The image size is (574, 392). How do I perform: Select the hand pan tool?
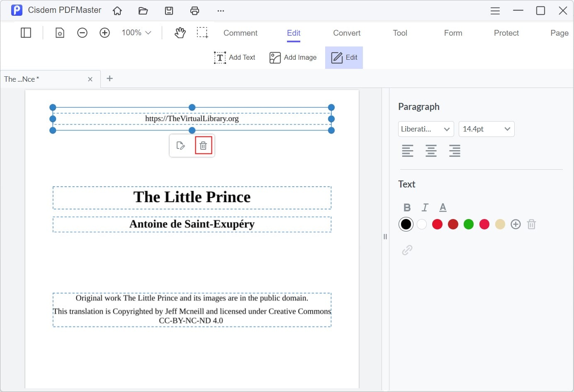coord(180,33)
